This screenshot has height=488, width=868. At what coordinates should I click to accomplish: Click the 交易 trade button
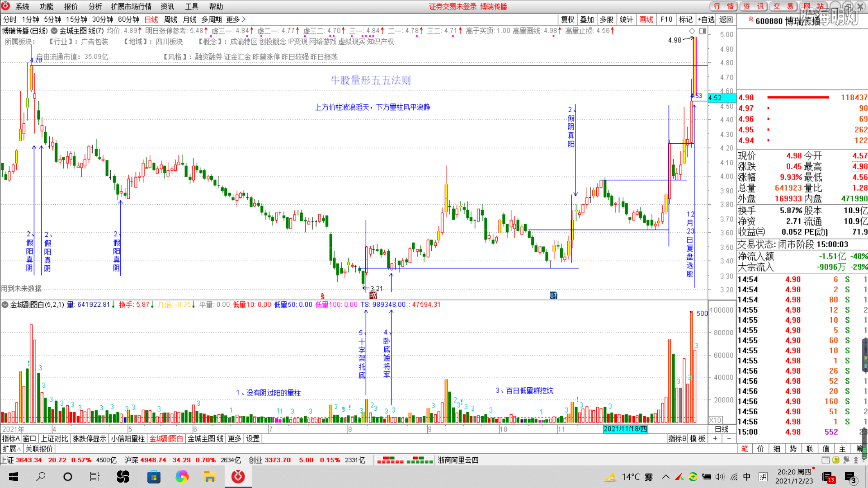click(783, 6)
